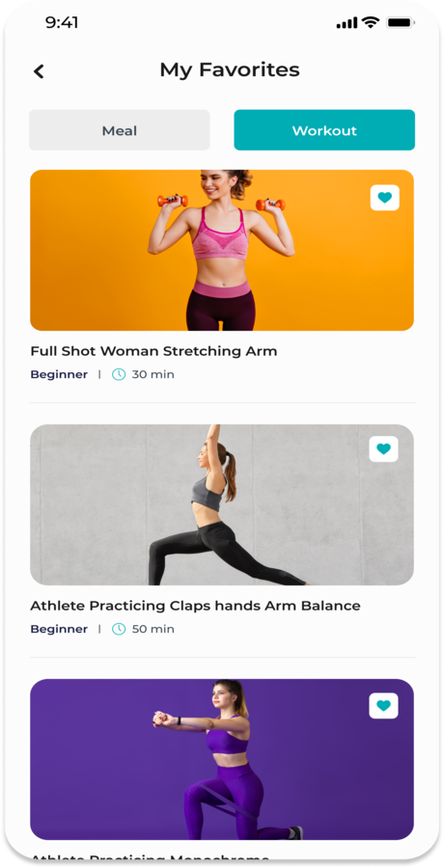Click the clock icon beside 30 min
The width and height of the screenshot is (444, 868).
point(119,375)
